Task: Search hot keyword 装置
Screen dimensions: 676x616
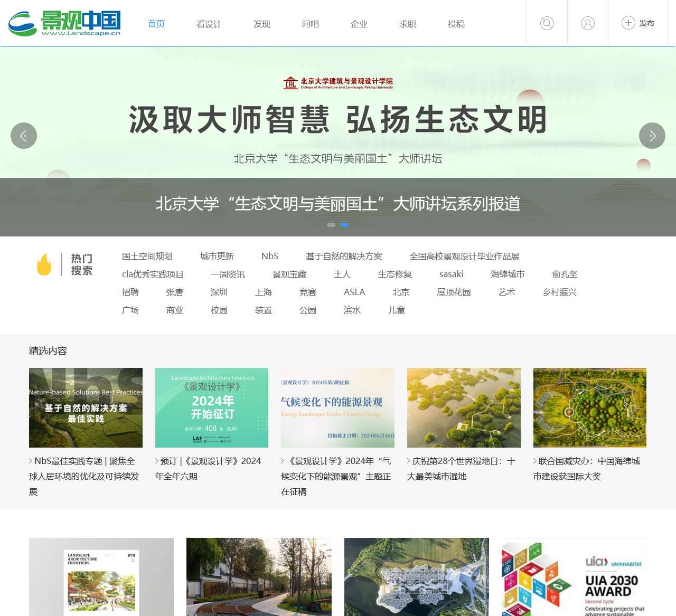Action: [264, 310]
